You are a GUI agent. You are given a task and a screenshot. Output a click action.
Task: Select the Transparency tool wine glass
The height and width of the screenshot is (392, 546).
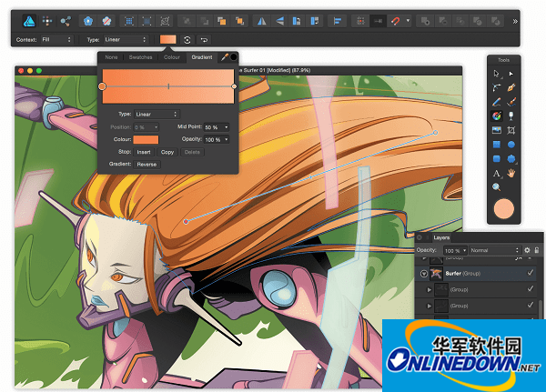tap(511, 116)
